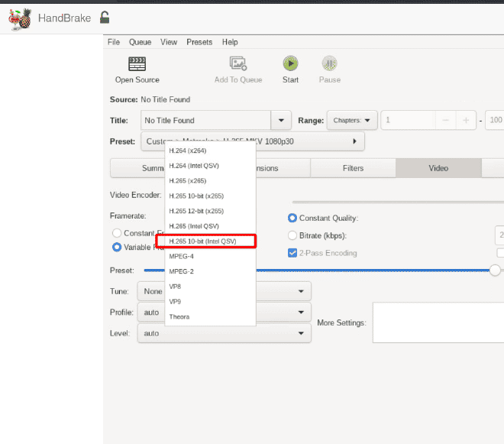
Task: Choose H.264 (x264) encoder option
Action: point(210,151)
